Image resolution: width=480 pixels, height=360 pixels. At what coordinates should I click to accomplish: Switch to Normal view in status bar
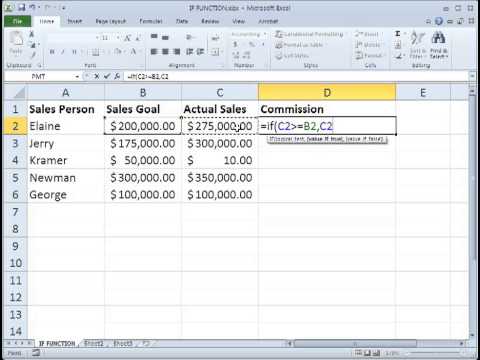[x=359, y=353]
